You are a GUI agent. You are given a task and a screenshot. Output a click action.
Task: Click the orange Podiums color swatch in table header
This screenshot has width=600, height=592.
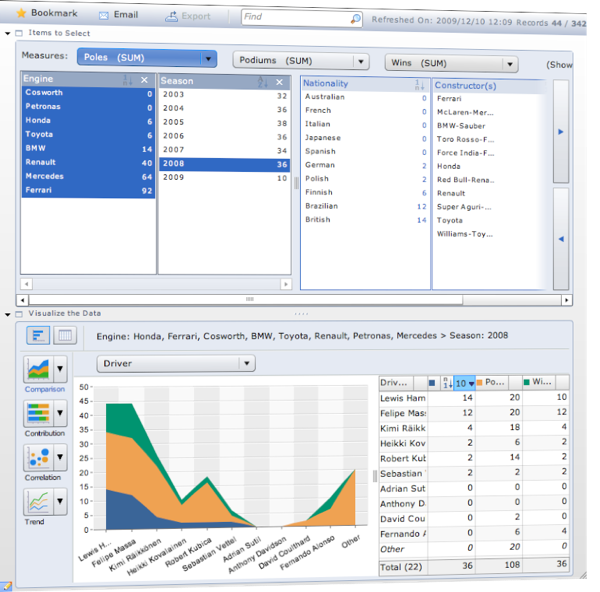pyautogui.click(x=479, y=382)
